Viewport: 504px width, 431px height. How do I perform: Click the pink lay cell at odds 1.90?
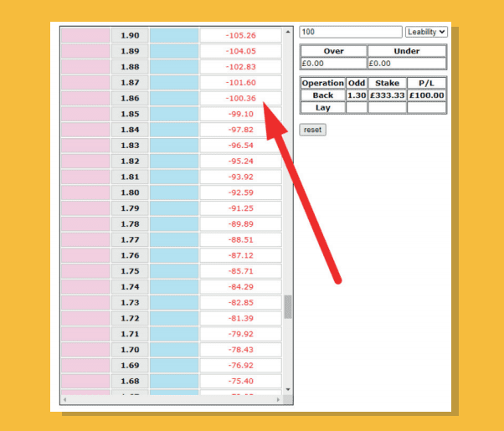click(x=86, y=35)
